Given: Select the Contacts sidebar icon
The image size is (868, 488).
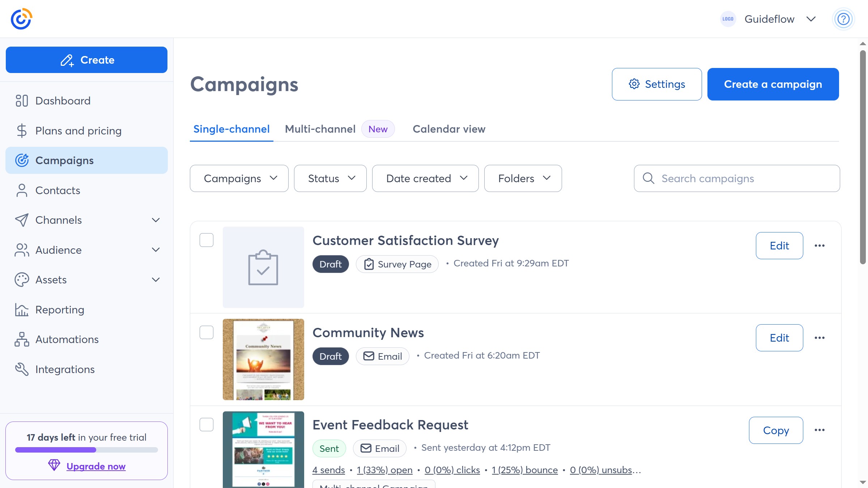Looking at the screenshot, I should coord(22,190).
